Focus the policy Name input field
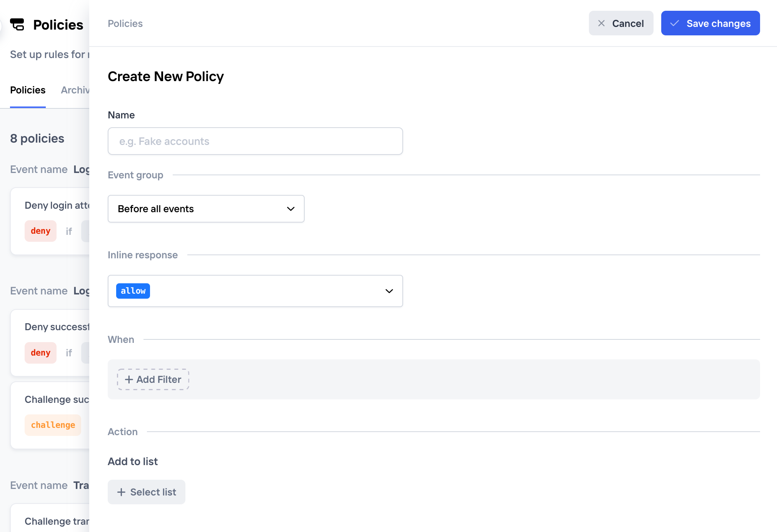The image size is (777, 532). [255, 141]
